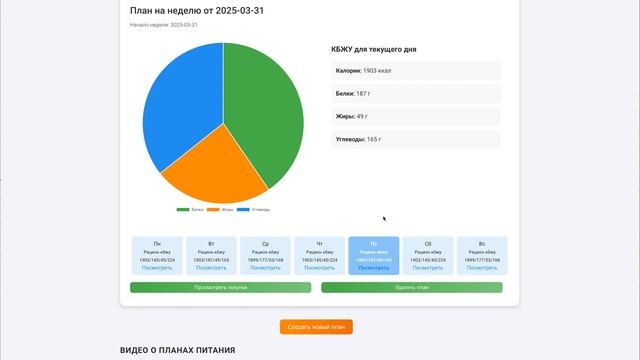Click the orange Создать новый план button
The image size is (640, 360).
tap(316, 327)
